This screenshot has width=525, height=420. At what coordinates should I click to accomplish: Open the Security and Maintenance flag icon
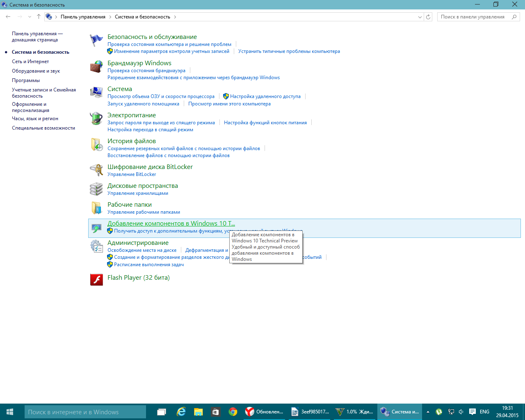pyautogui.click(x=96, y=40)
